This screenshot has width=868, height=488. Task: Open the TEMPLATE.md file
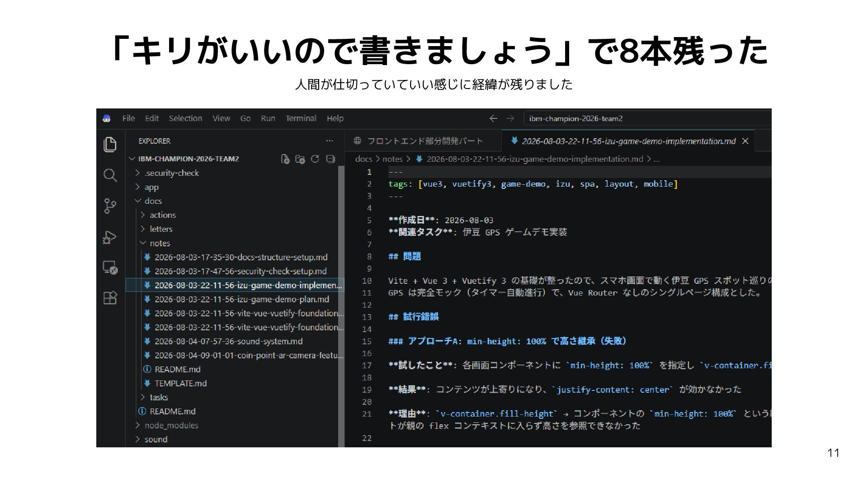click(180, 383)
